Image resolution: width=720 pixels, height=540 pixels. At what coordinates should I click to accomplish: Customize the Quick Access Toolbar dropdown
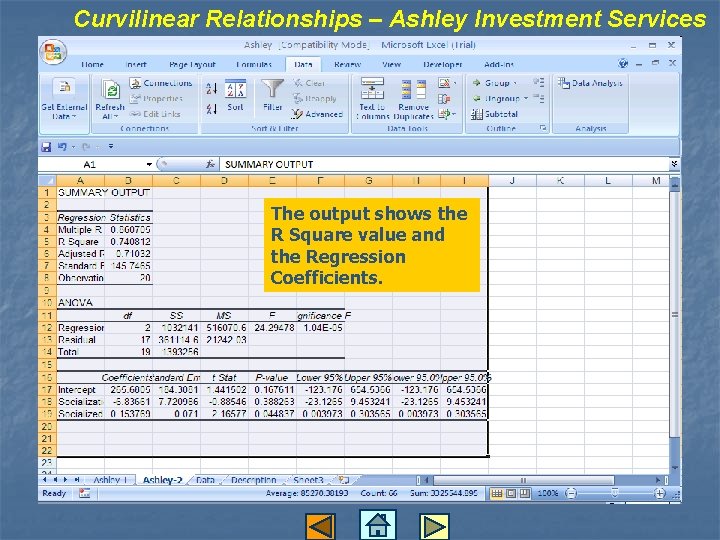(111, 147)
